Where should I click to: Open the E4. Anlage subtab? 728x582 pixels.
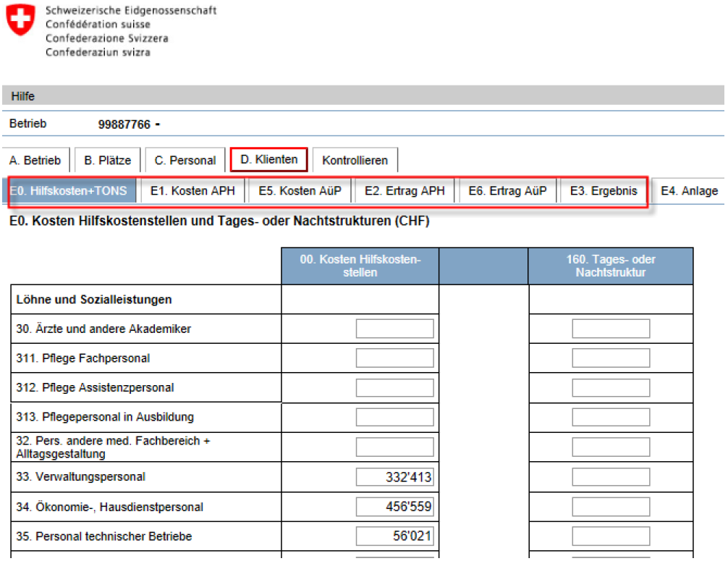(x=689, y=191)
